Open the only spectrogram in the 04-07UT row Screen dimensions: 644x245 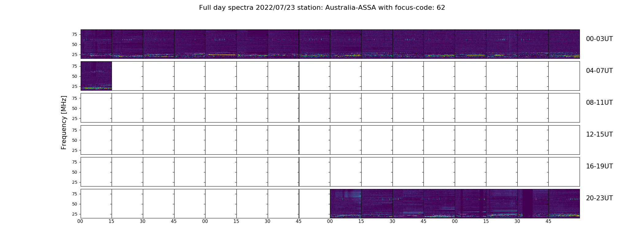pos(96,76)
